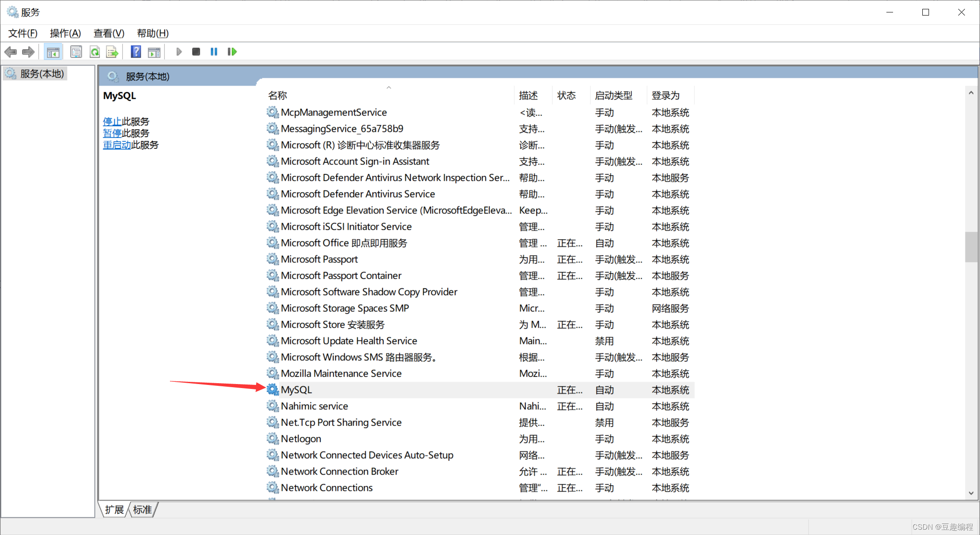Select Microsoft Office 即点即用服务 row

480,243
